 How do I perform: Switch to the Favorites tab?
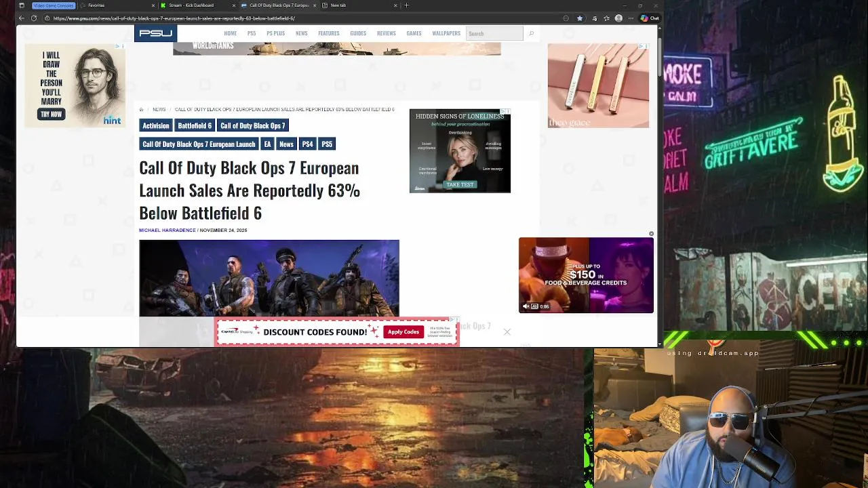coord(115,5)
